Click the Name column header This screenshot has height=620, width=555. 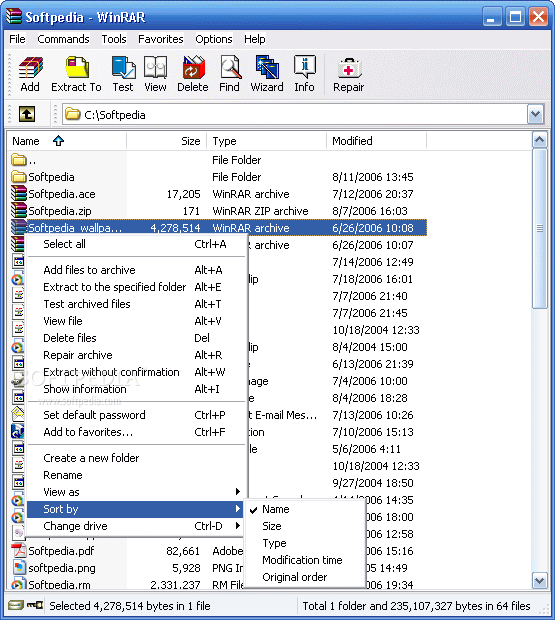pos(66,141)
